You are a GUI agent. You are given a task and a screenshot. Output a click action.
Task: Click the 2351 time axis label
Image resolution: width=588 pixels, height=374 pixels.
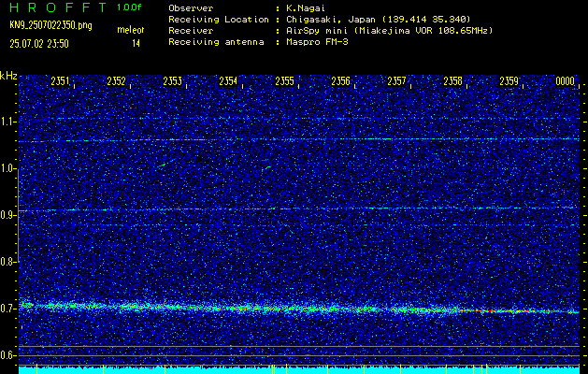[x=60, y=81]
